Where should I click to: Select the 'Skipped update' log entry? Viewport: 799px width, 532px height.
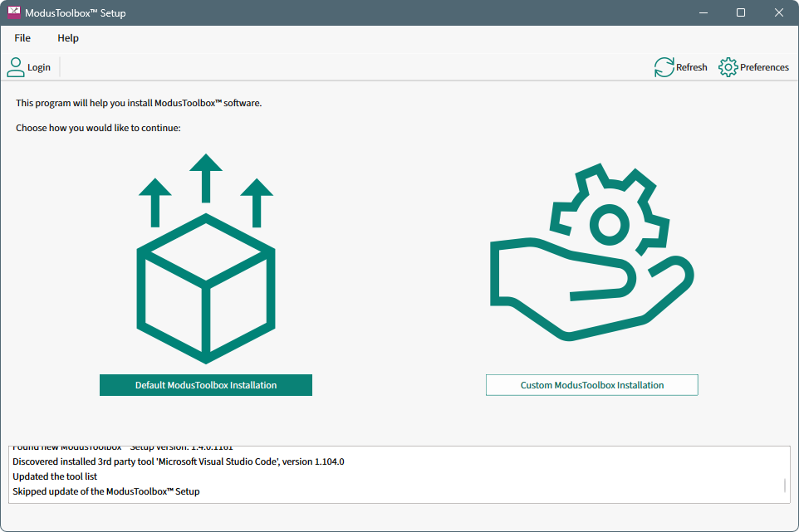coord(105,491)
